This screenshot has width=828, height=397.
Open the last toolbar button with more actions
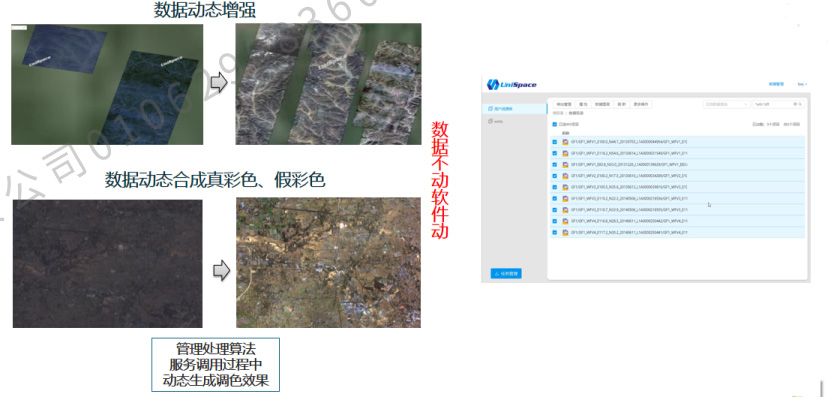(641, 105)
